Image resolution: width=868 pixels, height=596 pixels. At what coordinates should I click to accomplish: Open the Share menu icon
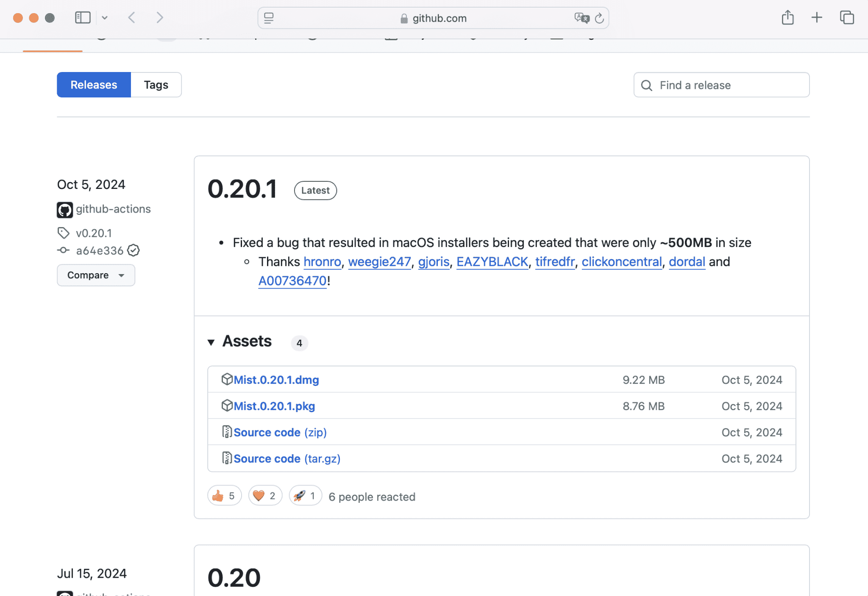(787, 17)
